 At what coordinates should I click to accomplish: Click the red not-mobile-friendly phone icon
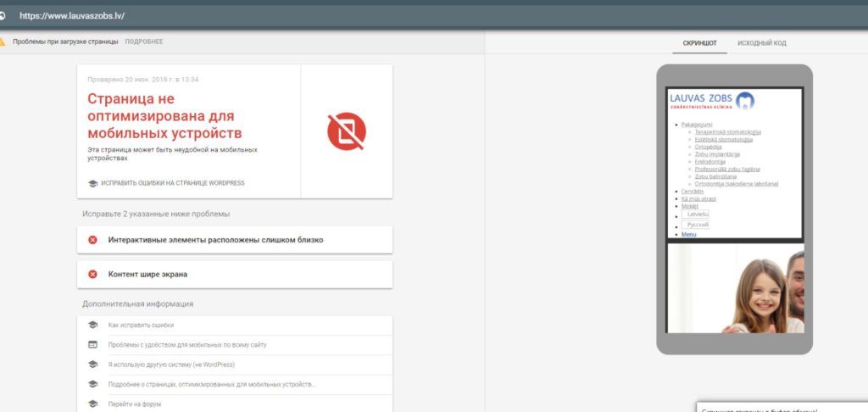pyautogui.click(x=347, y=131)
